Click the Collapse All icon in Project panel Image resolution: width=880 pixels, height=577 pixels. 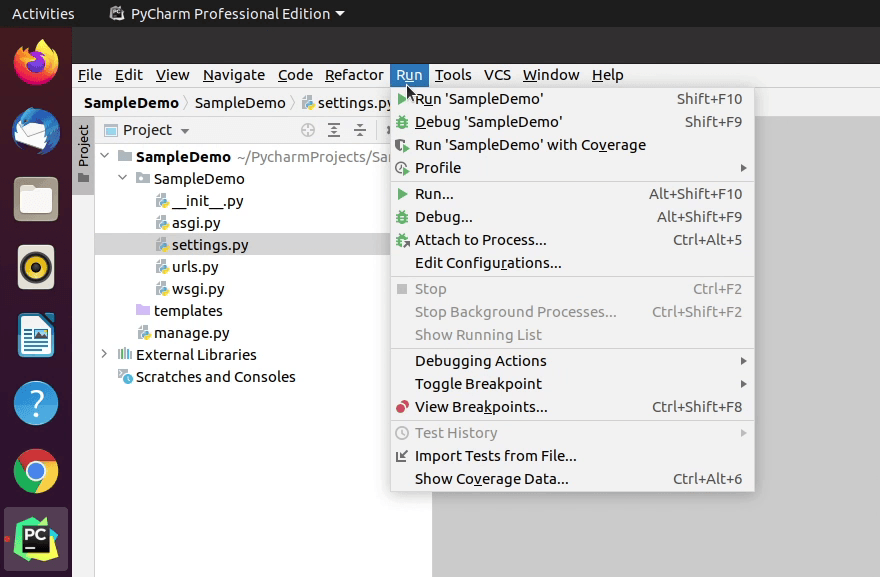[x=360, y=130]
